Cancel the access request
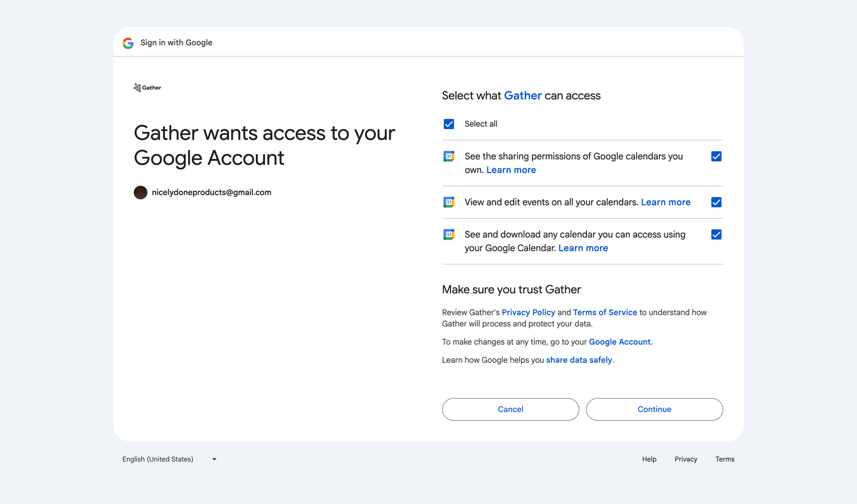 click(510, 409)
